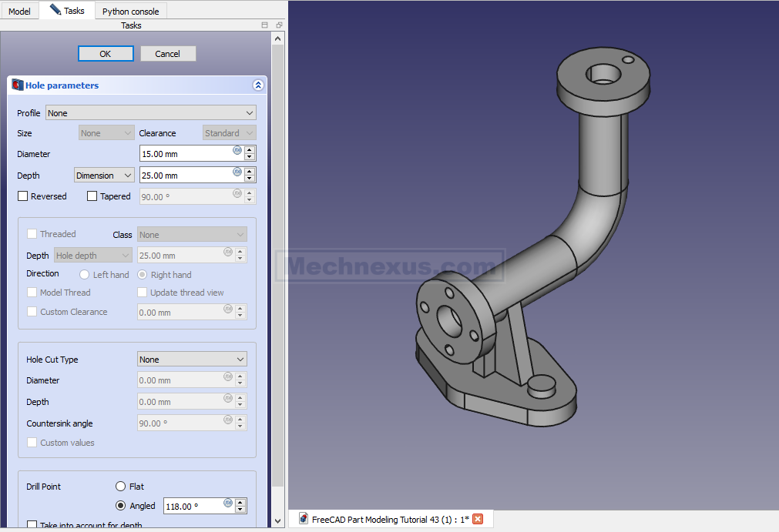Enable the Reversed checkbox
Image resolution: width=779 pixels, height=532 pixels.
pos(22,196)
